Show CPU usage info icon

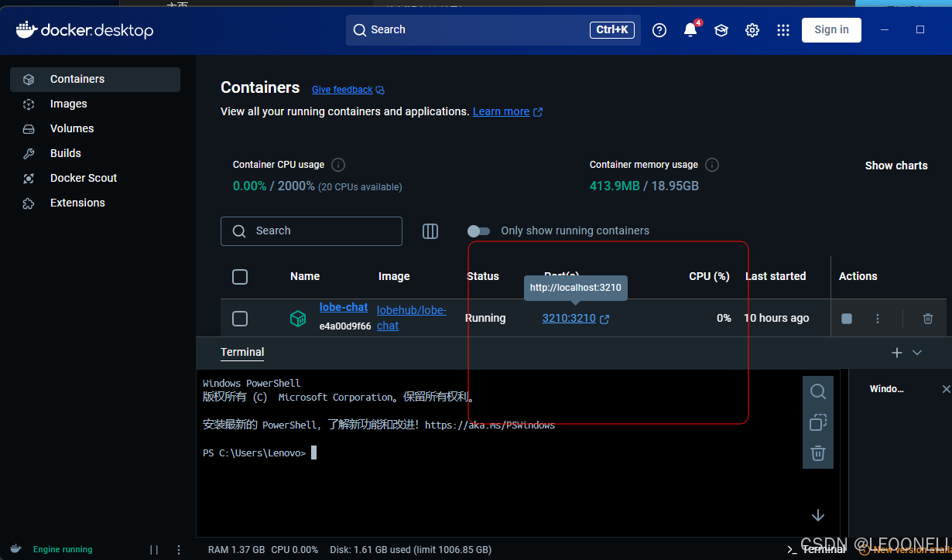pos(338,165)
